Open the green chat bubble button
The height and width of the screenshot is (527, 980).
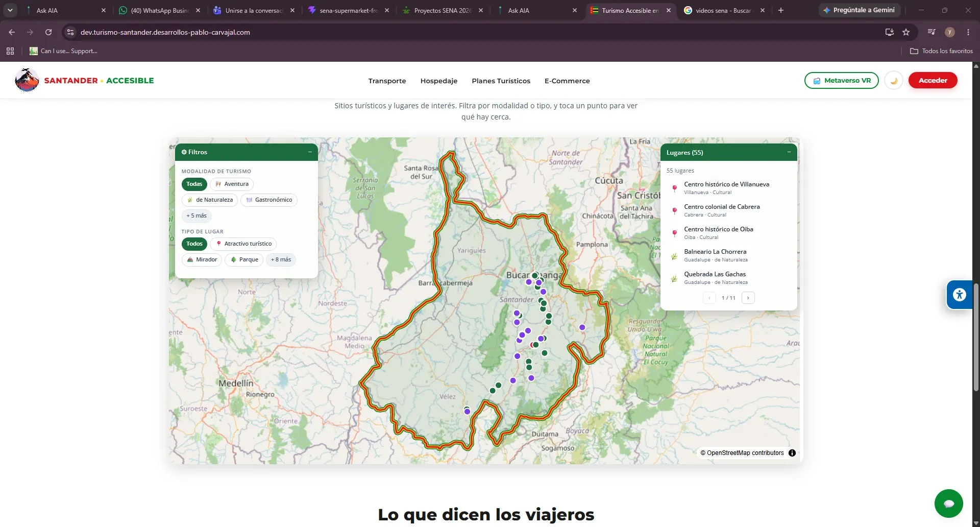point(948,504)
